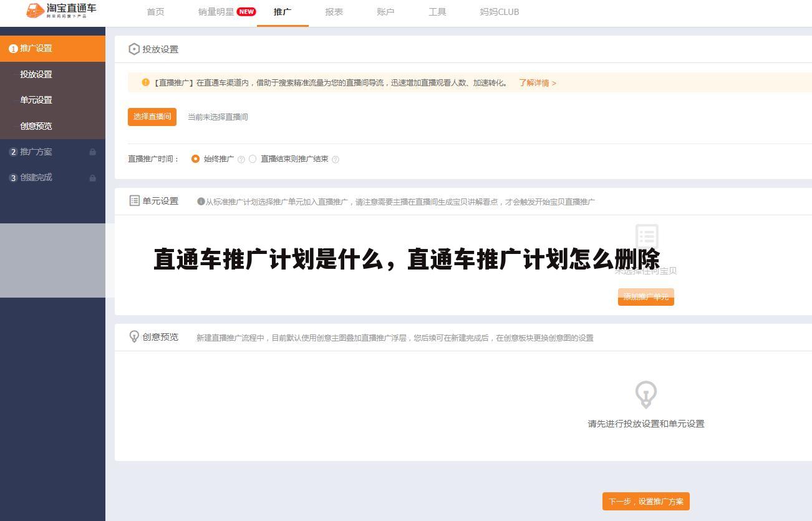Click the lock icon on 创建完成 step
Viewport: 812px width, 521px height.
(x=92, y=178)
